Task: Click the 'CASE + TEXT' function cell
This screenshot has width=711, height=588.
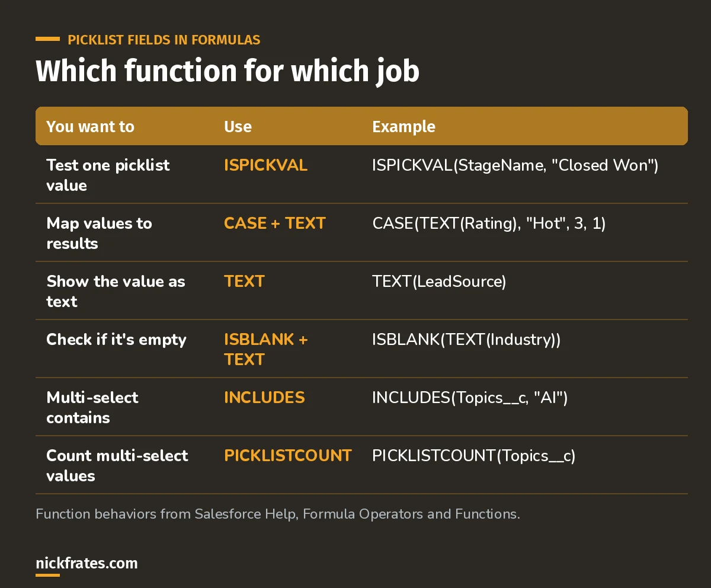Action: (x=275, y=223)
